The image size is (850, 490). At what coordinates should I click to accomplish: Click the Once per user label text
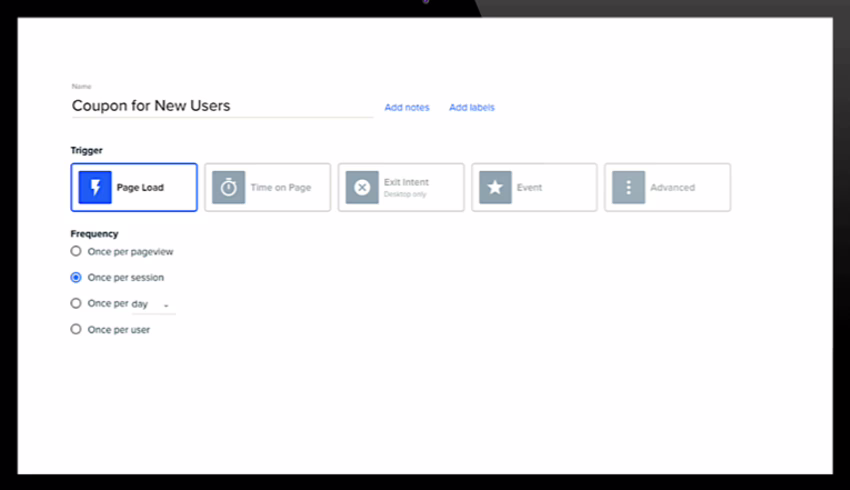(119, 329)
